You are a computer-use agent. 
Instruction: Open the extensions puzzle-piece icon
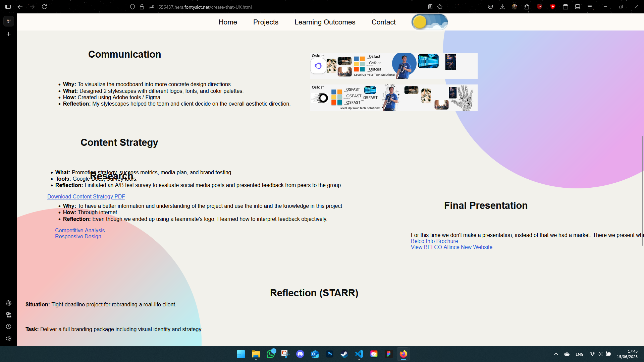pos(527,7)
